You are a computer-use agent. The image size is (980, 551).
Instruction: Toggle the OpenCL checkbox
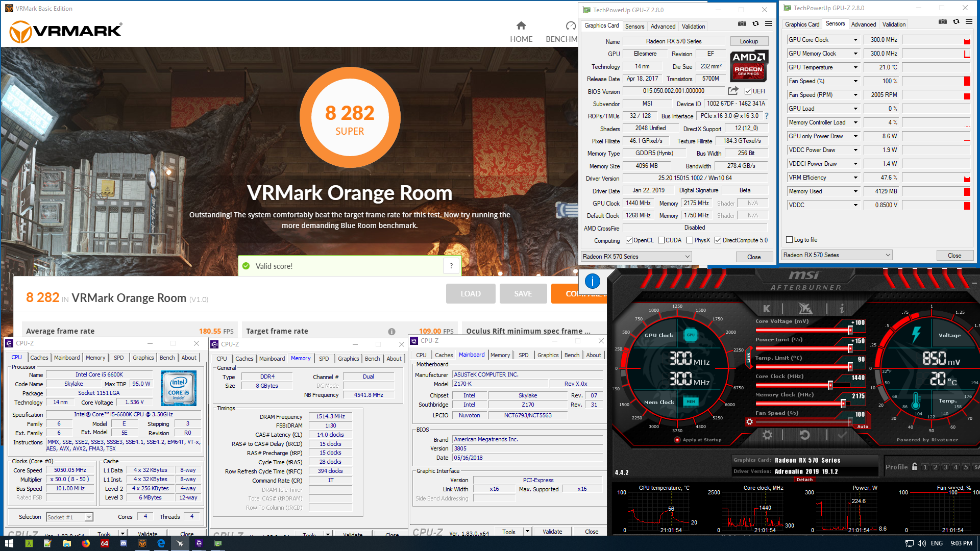[x=629, y=240]
